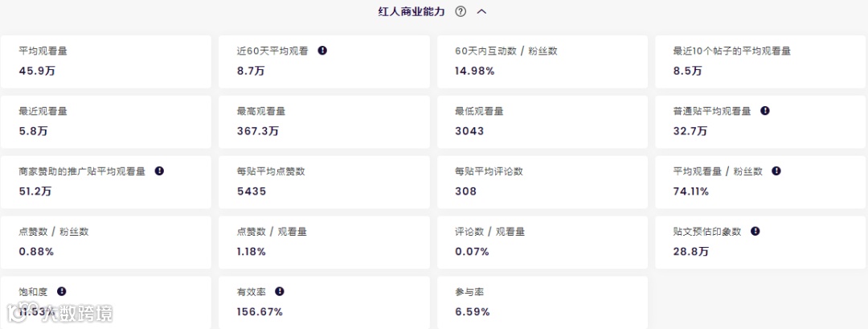
Task: Collapse the 红人商业能力 section chevron
Action: coord(482,11)
